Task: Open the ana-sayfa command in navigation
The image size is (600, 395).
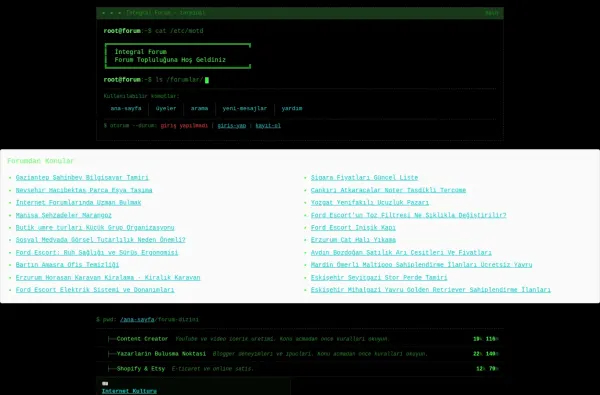Action: pyautogui.click(x=126, y=109)
